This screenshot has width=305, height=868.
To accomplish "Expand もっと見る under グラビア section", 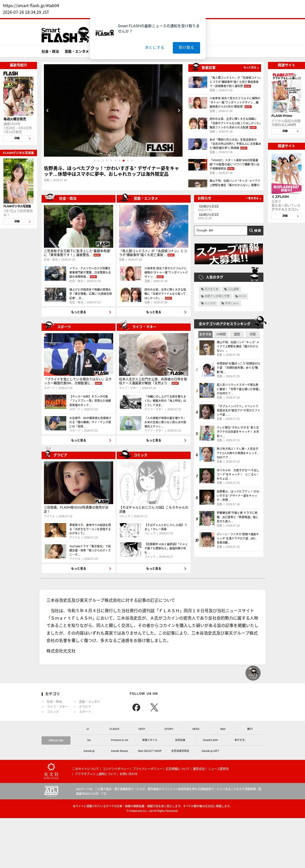I will tap(79, 568).
